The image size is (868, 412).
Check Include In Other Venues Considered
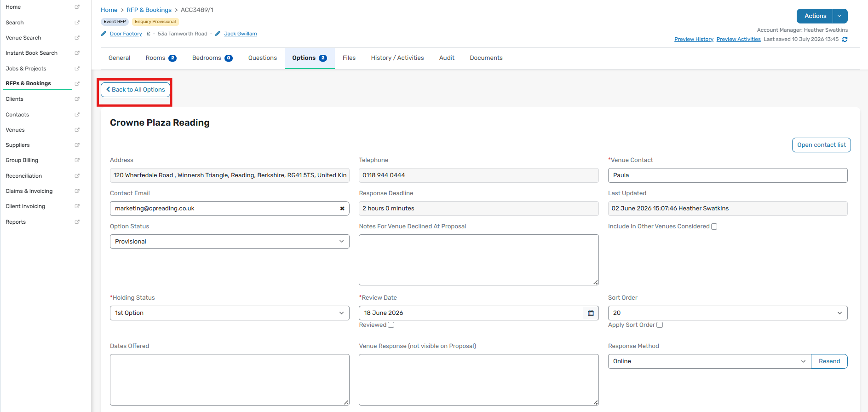[714, 226]
